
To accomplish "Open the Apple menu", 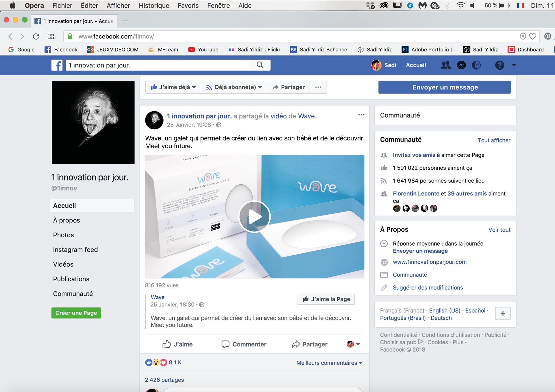I will tap(12, 5).
